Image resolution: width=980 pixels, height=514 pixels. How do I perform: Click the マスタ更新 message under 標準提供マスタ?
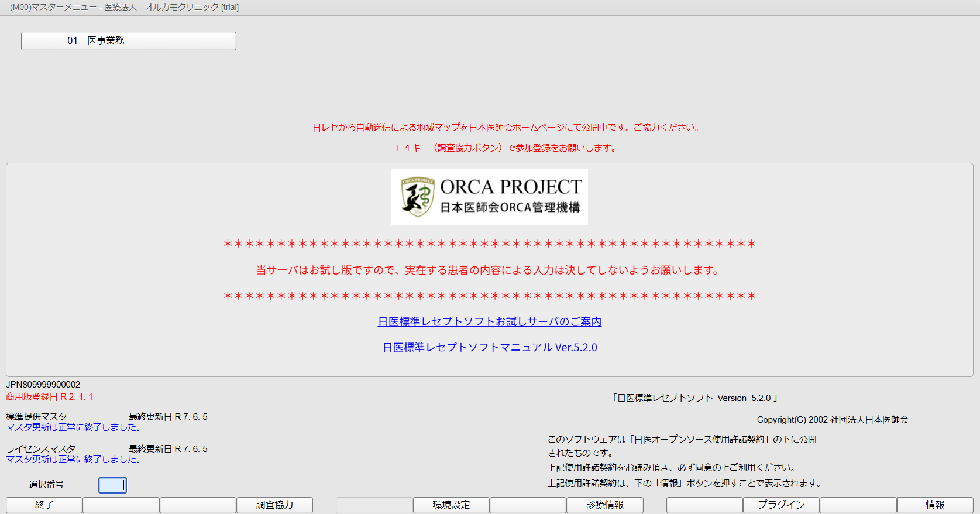74,427
